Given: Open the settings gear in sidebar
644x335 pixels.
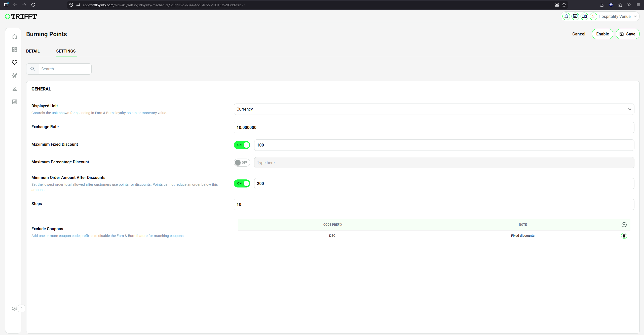Looking at the screenshot, I should [x=15, y=308].
